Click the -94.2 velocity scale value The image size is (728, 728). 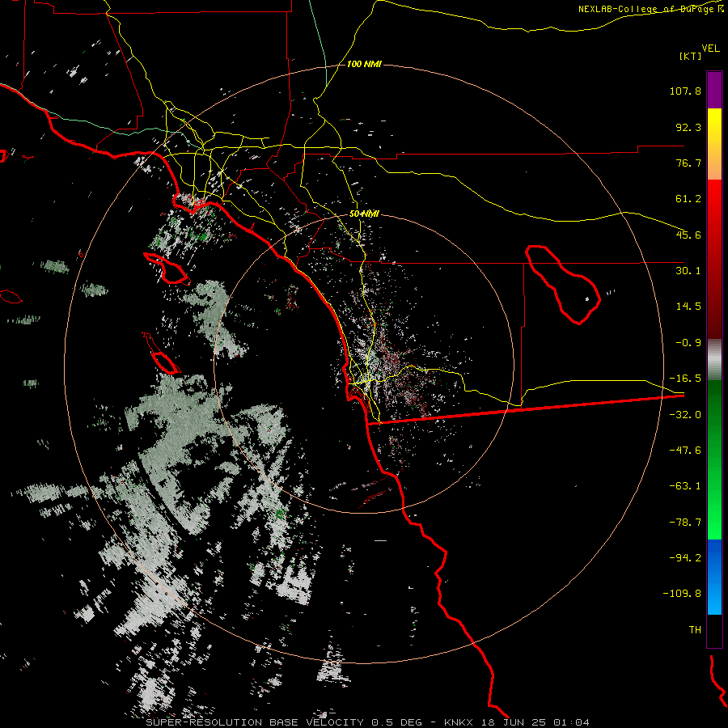(x=685, y=558)
